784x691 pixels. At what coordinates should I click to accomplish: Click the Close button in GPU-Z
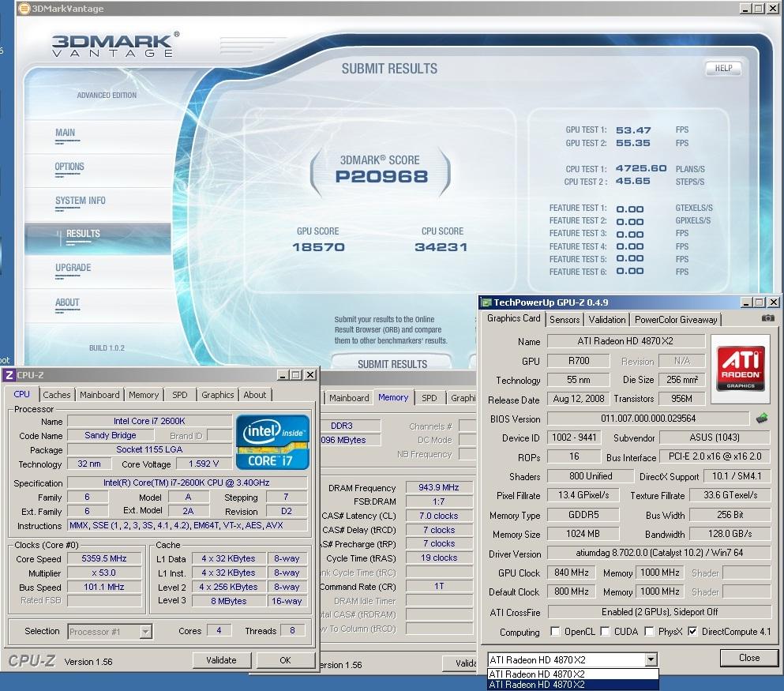[749, 658]
